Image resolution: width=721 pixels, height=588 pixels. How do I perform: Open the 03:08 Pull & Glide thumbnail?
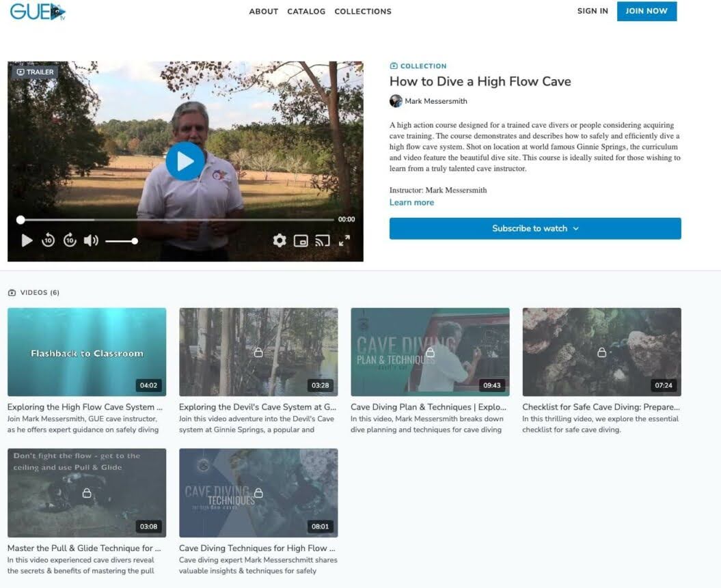(x=87, y=493)
